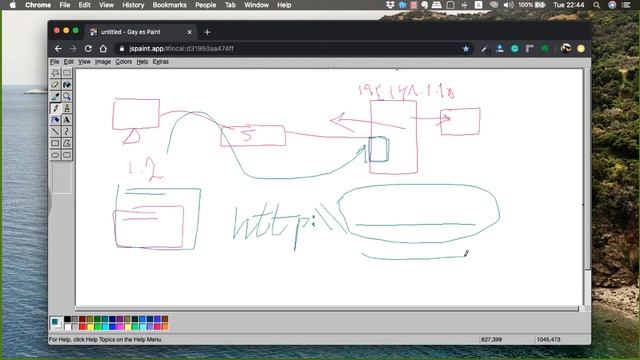
Task: Select the rectangular Select tool
Action: 67,73
